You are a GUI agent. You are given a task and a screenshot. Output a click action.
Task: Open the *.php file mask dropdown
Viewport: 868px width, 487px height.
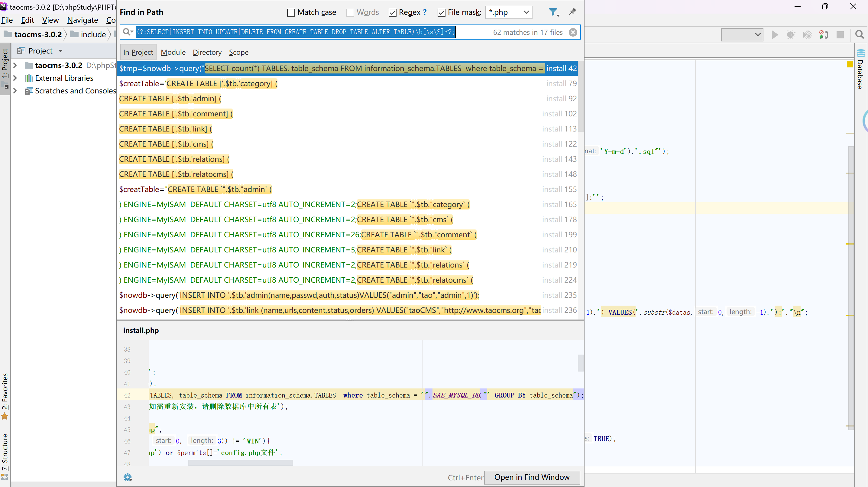pyautogui.click(x=509, y=12)
